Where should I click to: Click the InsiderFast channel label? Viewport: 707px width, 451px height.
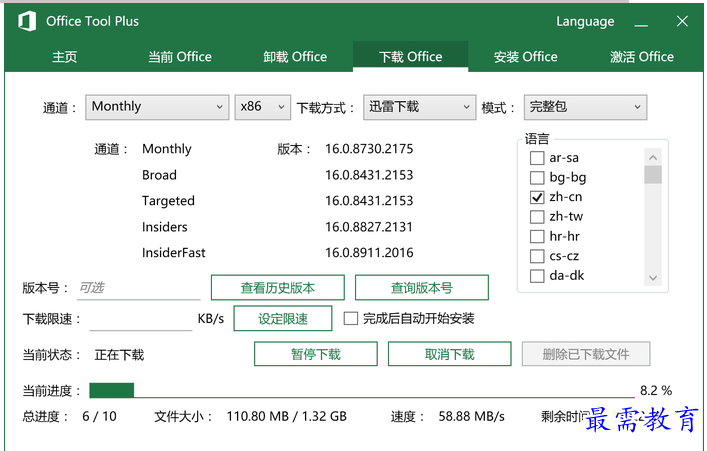(174, 253)
